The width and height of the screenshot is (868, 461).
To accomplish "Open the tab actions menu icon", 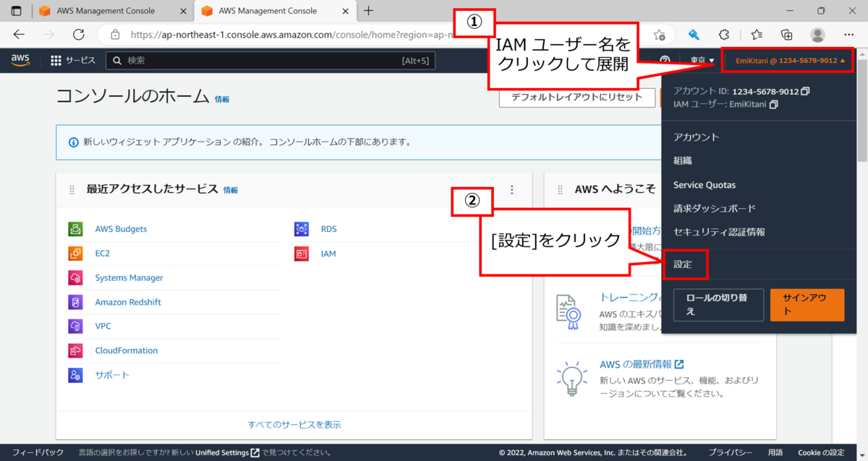I will pyautogui.click(x=16, y=11).
